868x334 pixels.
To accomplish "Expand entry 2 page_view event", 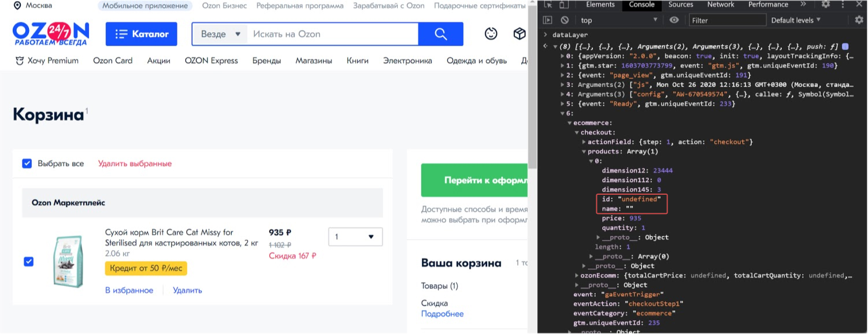I will tap(563, 75).
